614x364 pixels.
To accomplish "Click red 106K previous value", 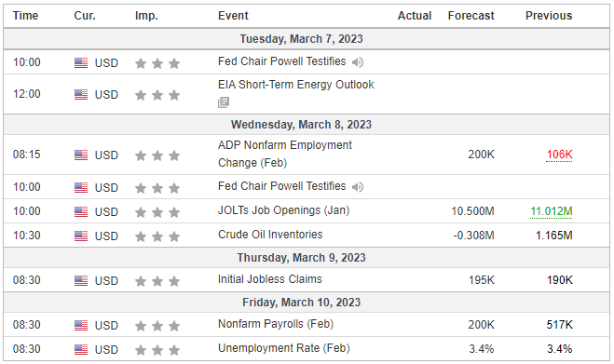I will [560, 155].
